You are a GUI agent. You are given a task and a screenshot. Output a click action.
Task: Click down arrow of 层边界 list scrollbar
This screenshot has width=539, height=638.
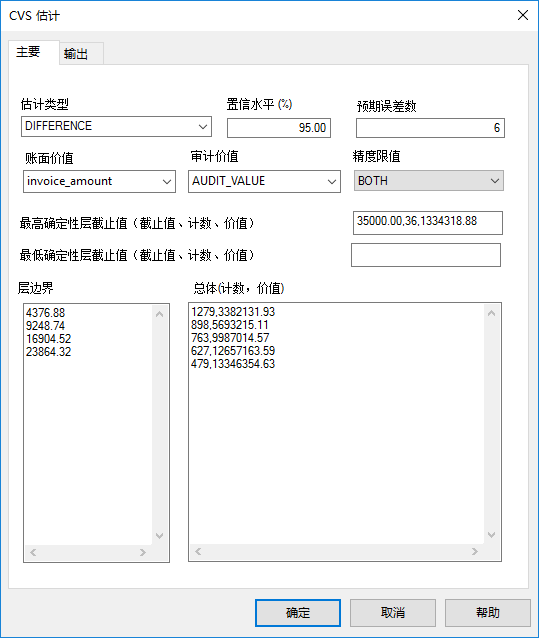(160, 535)
